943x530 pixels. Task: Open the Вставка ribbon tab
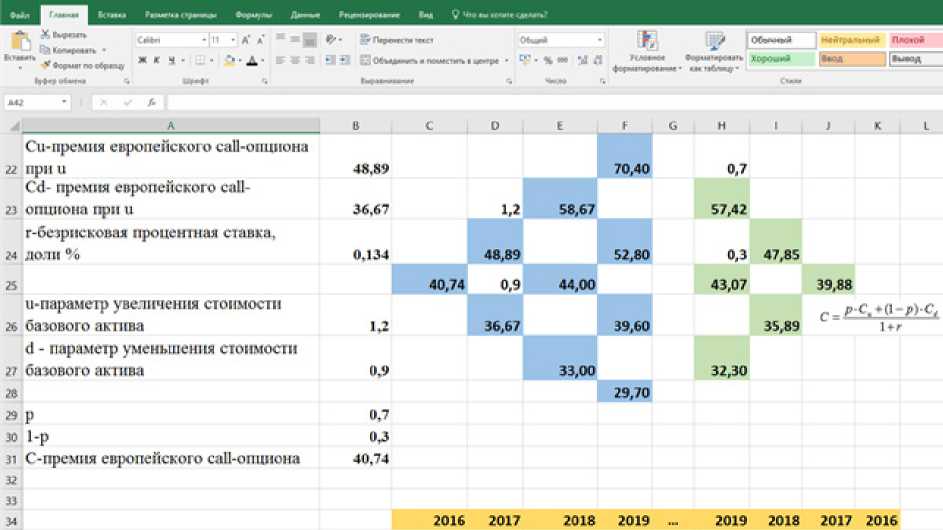(x=112, y=15)
